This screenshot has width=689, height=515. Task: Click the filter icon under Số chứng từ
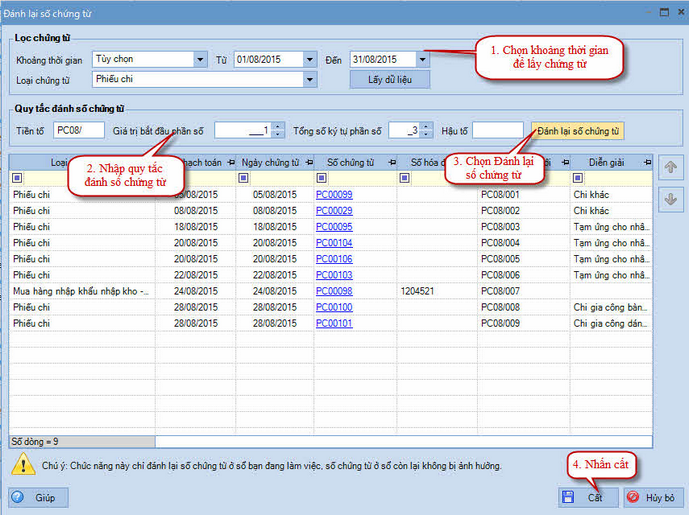coord(322,178)
